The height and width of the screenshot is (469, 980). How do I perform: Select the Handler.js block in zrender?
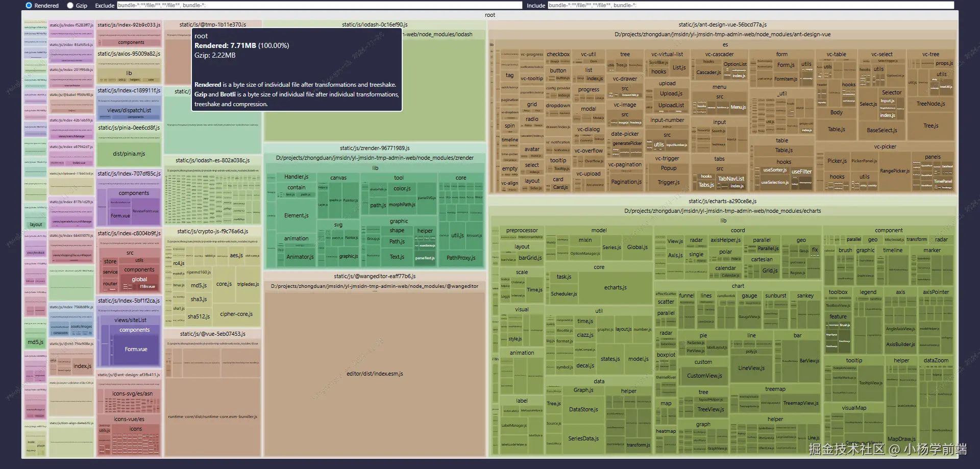click(x=297, y=177)
